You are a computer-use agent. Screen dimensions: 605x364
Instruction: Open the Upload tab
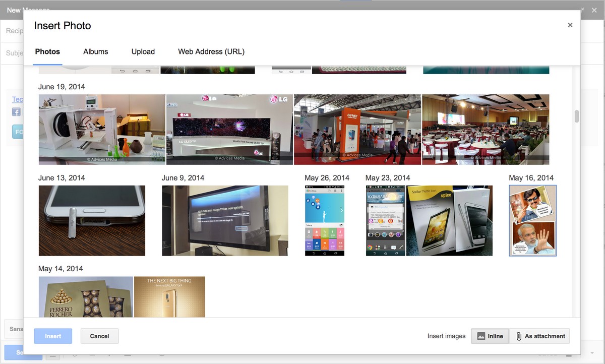[x=143, y=51]
